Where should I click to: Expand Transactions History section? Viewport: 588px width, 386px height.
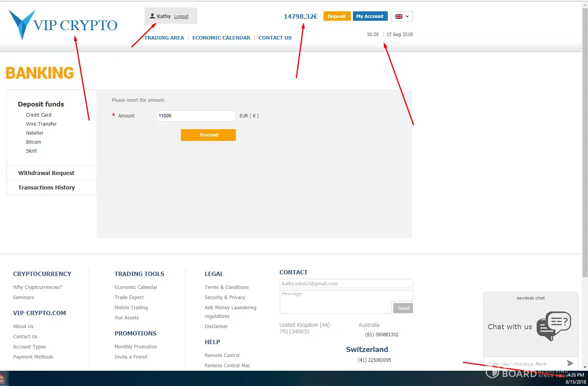point(46,188)
